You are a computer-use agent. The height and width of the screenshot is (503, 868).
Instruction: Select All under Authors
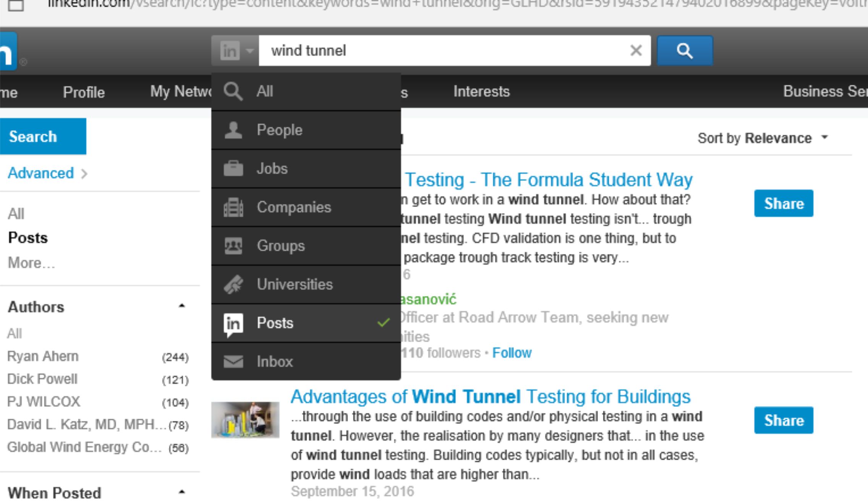15,334
